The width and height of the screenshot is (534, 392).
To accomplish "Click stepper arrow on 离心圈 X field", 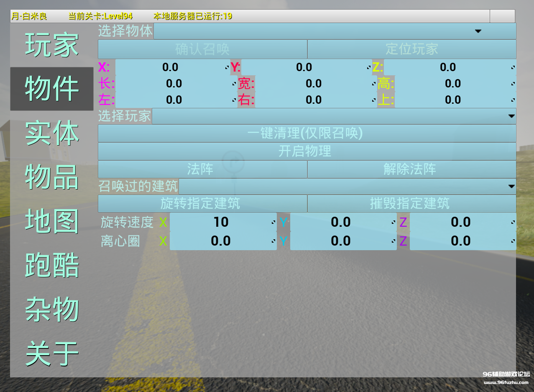I will click(x=273, y=241).
